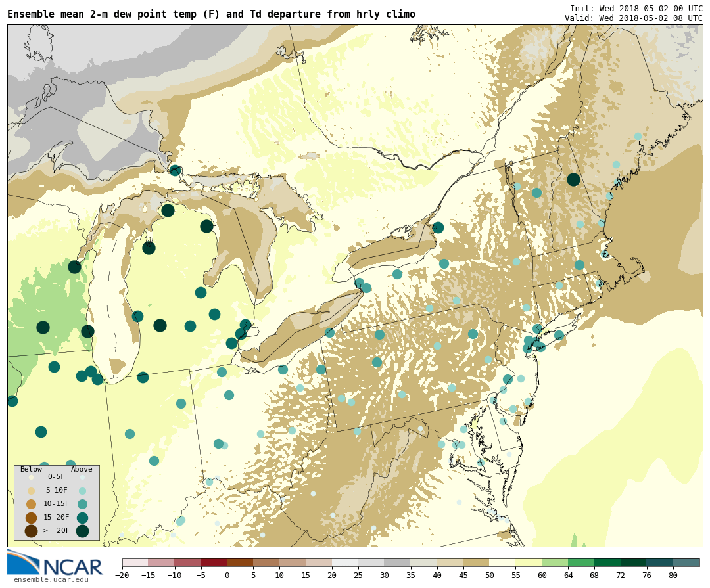
Task: Select the '5-10F' Below tan legend circle
Action: 31,491
